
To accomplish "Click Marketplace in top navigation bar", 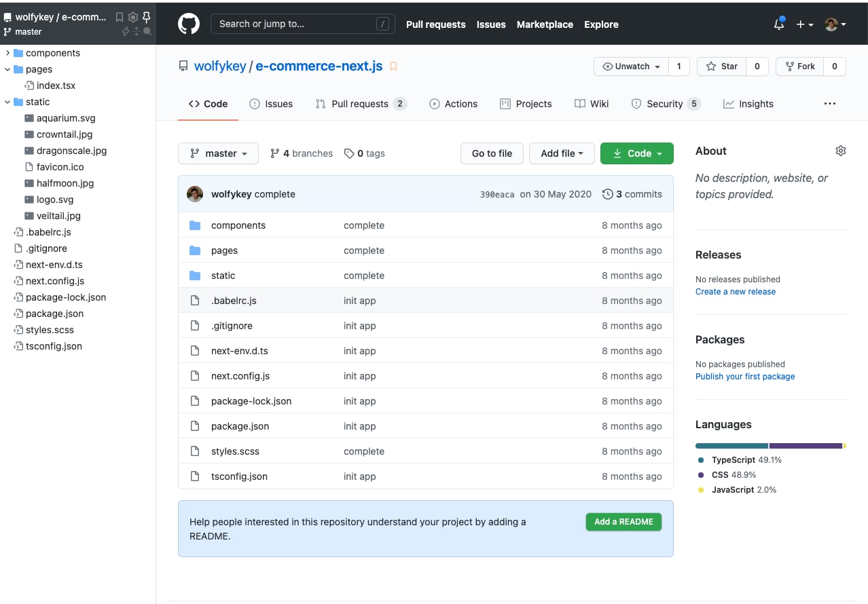I will (x=545, y=24).
